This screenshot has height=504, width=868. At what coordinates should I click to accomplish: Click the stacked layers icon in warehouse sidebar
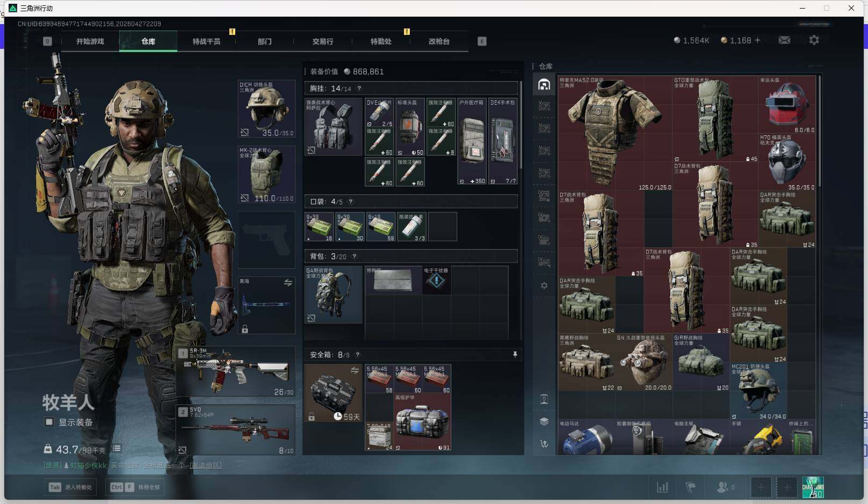[544, 421]
